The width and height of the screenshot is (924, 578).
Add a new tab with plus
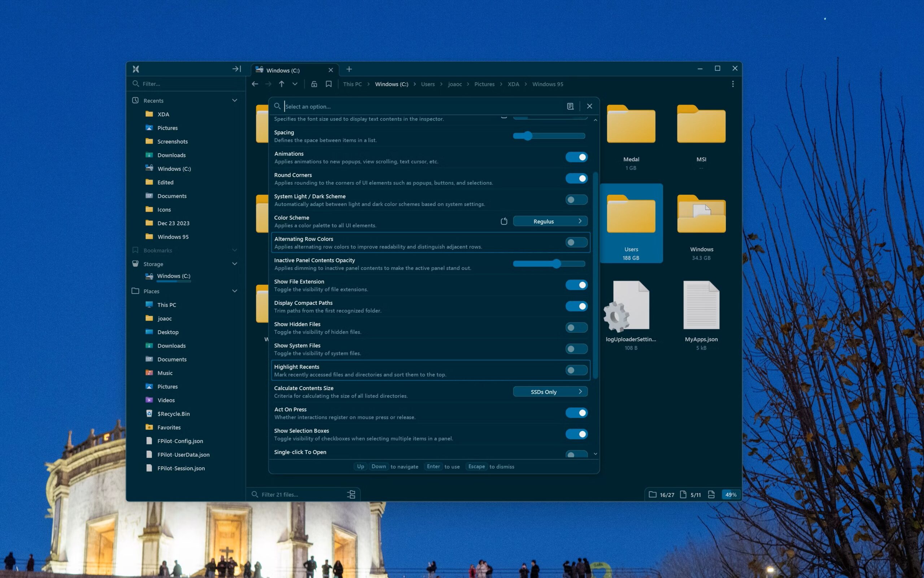pos(349,69)
